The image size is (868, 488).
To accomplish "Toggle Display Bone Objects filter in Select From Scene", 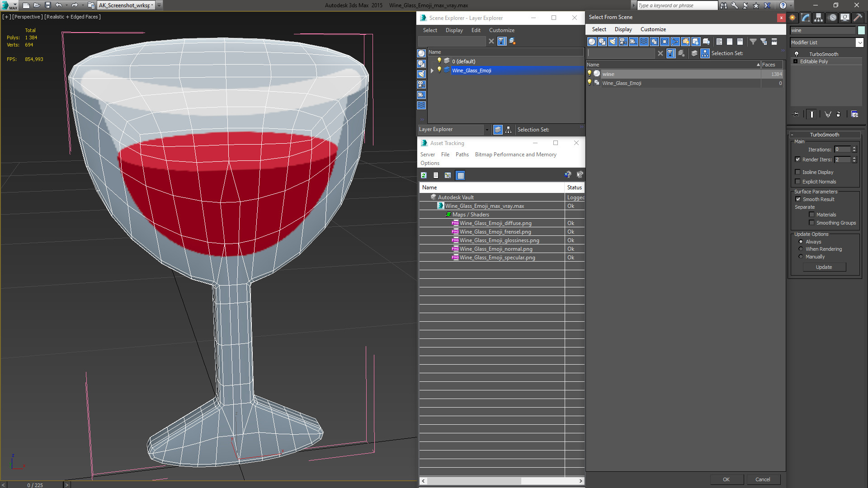I will tap(675, 42).
